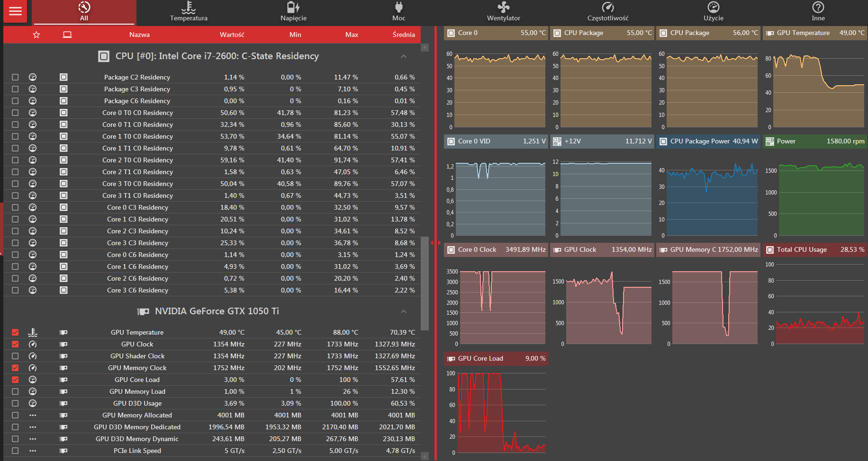Switch to the Temperatura tab
The image size is (868, 461).
(189, 12)
